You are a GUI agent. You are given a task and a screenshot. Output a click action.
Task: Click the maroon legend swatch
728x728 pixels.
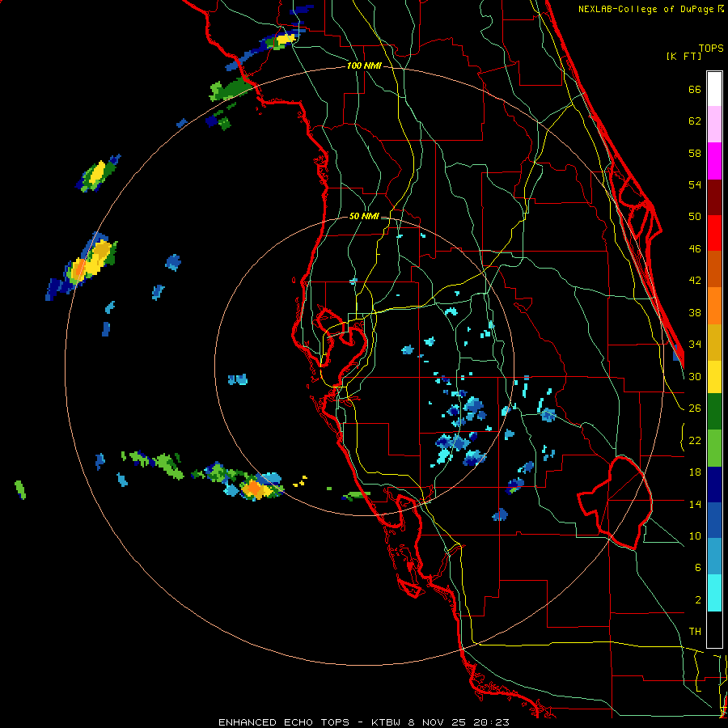[714, 197]
